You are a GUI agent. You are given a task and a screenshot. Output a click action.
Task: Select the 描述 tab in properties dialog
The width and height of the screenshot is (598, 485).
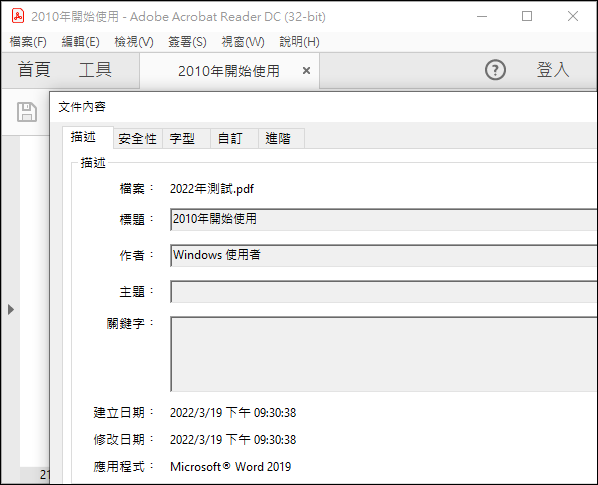point(88,137)
